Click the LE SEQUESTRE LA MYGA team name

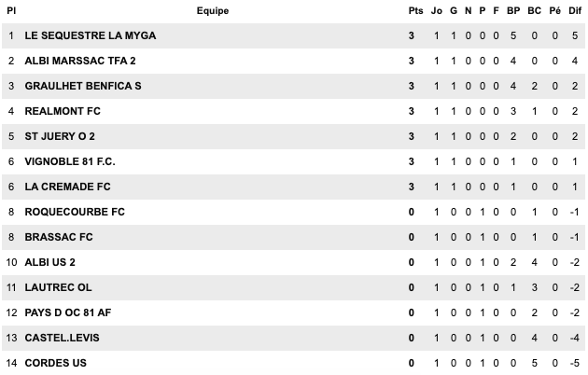(91, 35)
